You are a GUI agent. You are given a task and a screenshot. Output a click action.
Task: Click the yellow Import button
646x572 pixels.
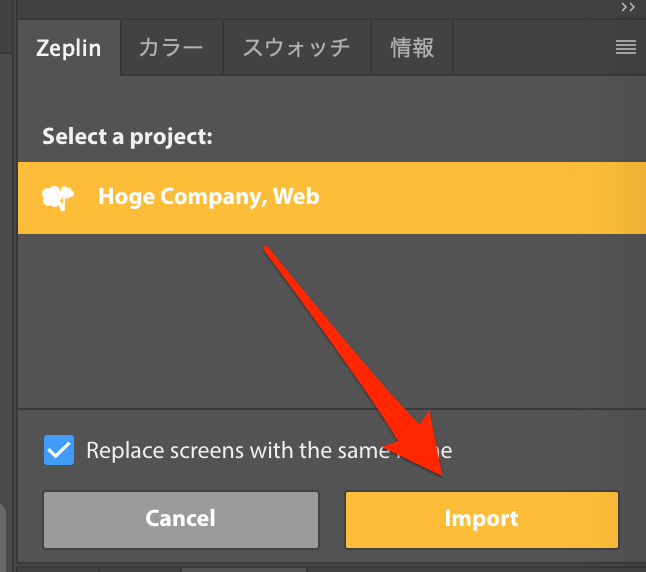click(481, 519)
